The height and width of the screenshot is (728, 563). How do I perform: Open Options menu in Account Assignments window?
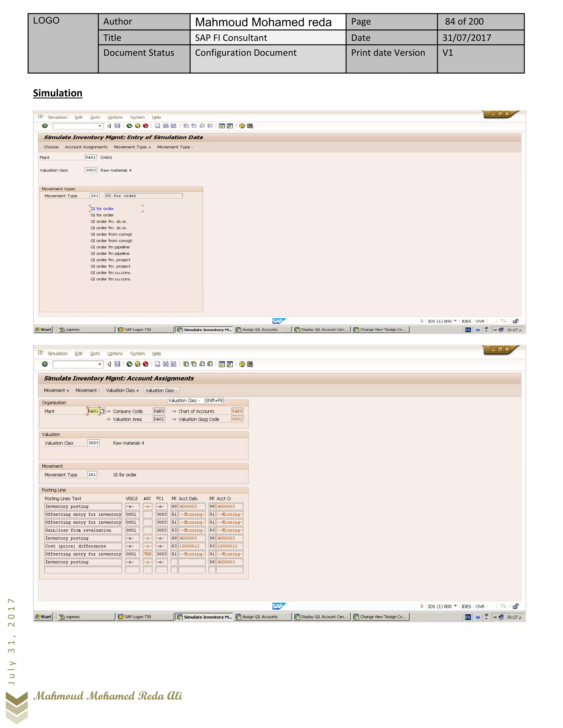[115, 354]
